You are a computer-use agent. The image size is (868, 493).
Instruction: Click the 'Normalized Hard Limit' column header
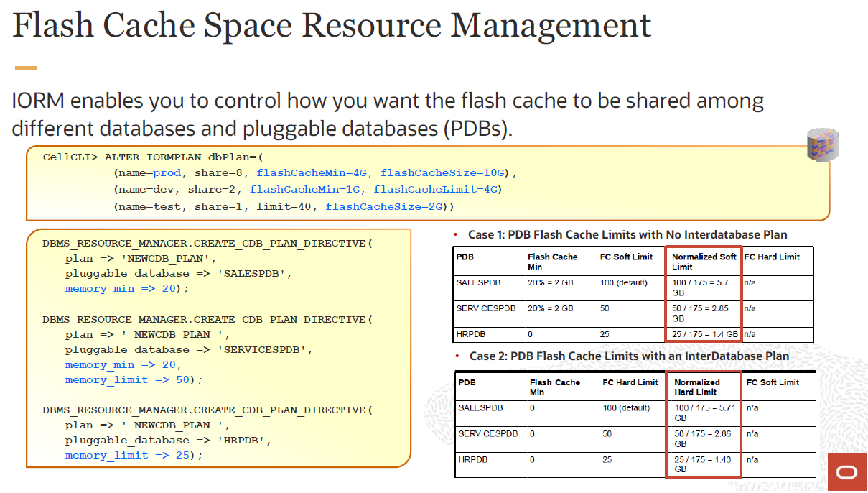coord(696,387)
